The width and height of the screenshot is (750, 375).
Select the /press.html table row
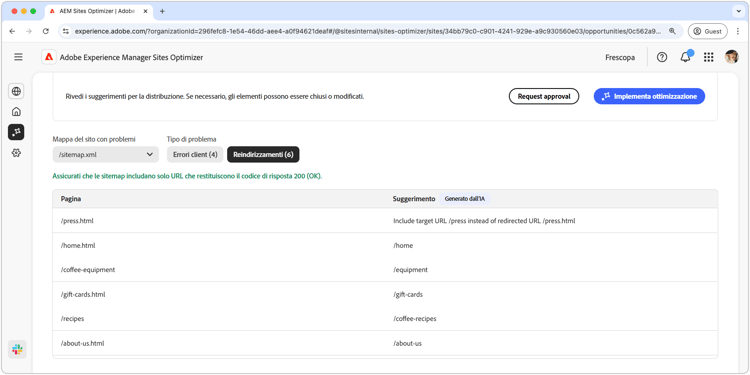(x=385, y=221)
